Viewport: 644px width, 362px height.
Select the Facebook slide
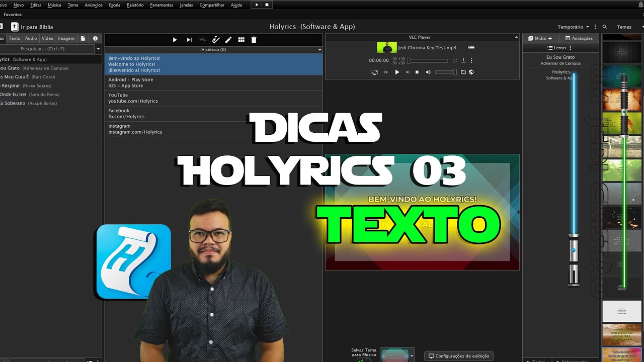213,114
